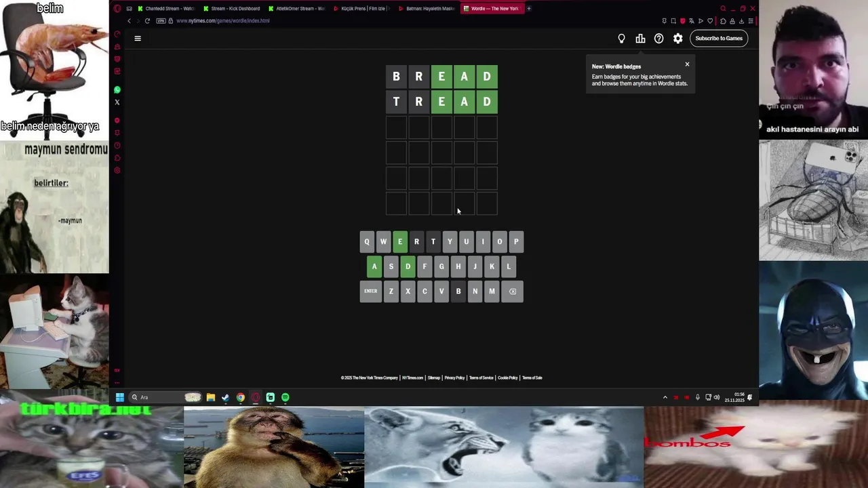Select the Wordle — The New York tab
Screen dimensions: 868x488
coord(492,9)
